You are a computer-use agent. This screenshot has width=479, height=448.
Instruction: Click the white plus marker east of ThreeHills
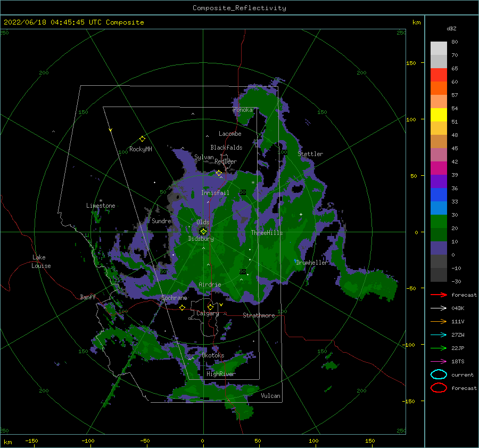click(x=301, y=214)
